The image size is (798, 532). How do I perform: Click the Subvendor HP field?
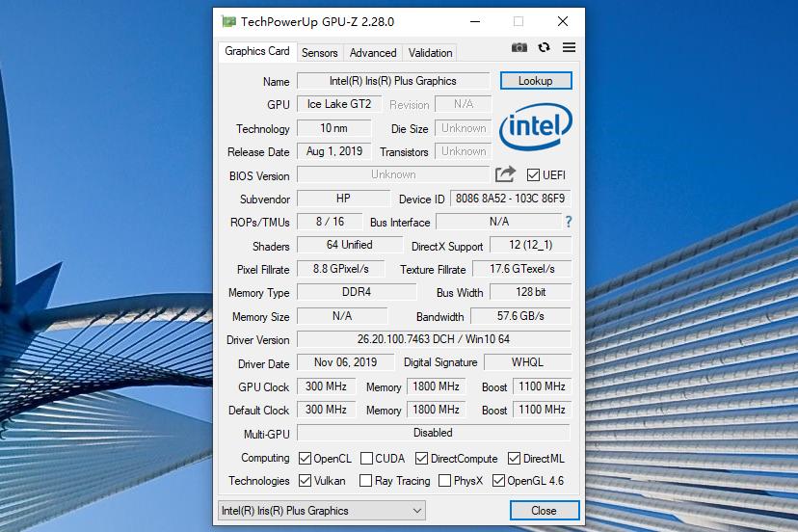tap(343, 198)
